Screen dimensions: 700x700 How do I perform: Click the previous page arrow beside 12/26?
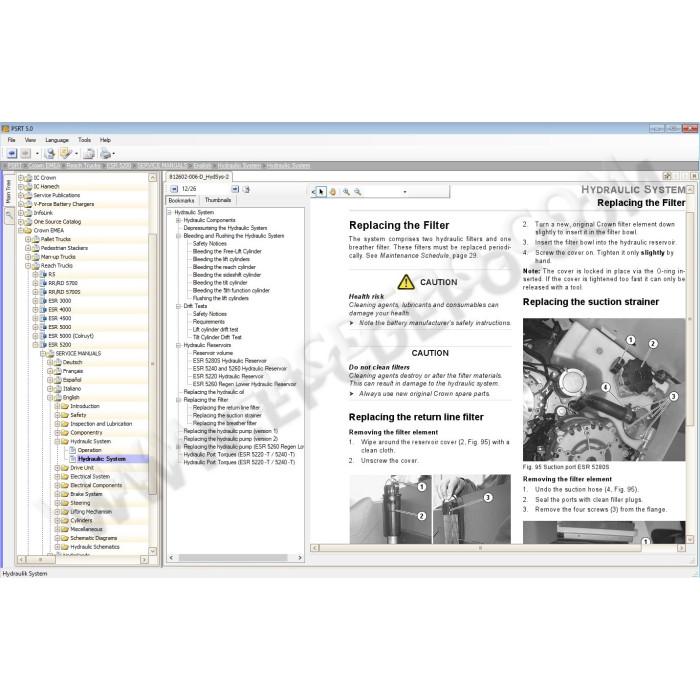pyautogui.click(x=174, y=189)
